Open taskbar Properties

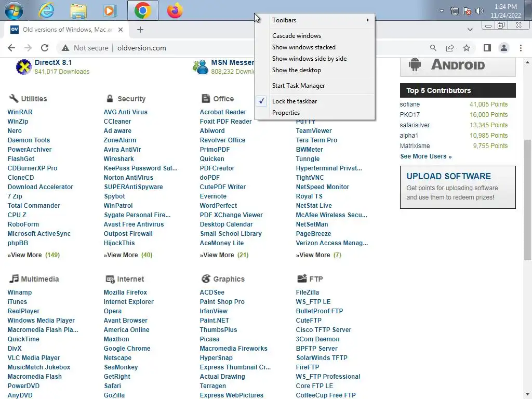pos(315,113)
